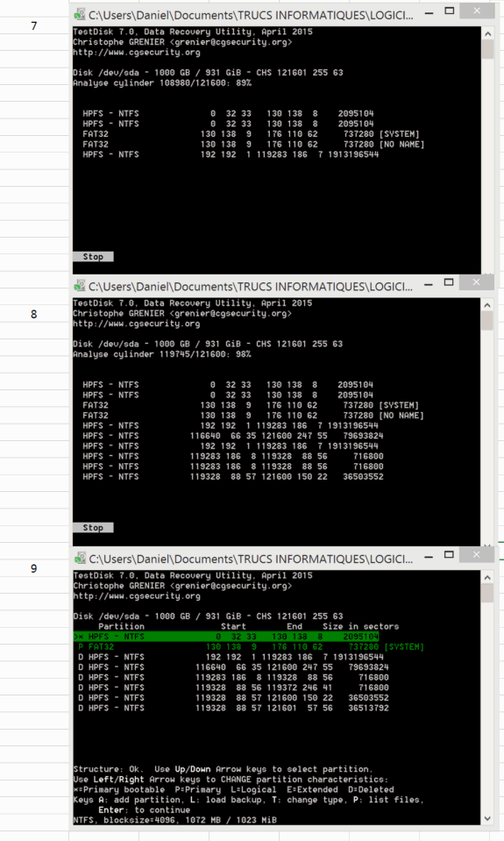Click the 'Disk /dev/sda - 1000 GB' line in partition list window
Screen dimensions: 504x841
point(208,616)
